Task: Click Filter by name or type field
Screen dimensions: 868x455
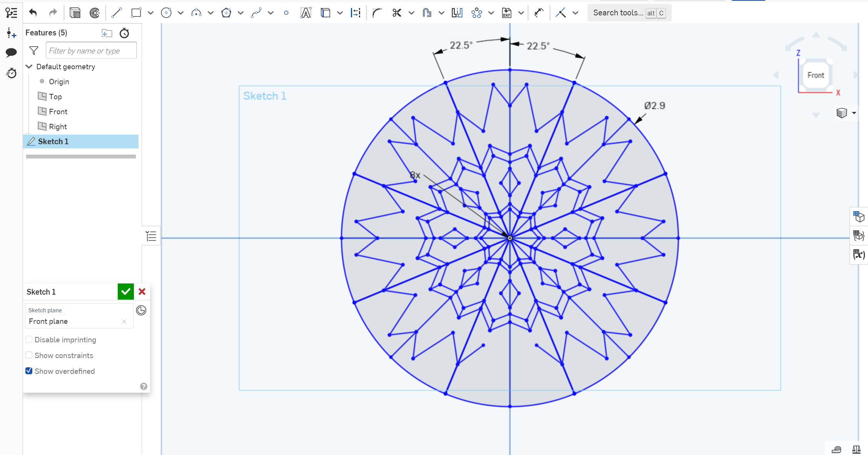Action: pos(89,50)
